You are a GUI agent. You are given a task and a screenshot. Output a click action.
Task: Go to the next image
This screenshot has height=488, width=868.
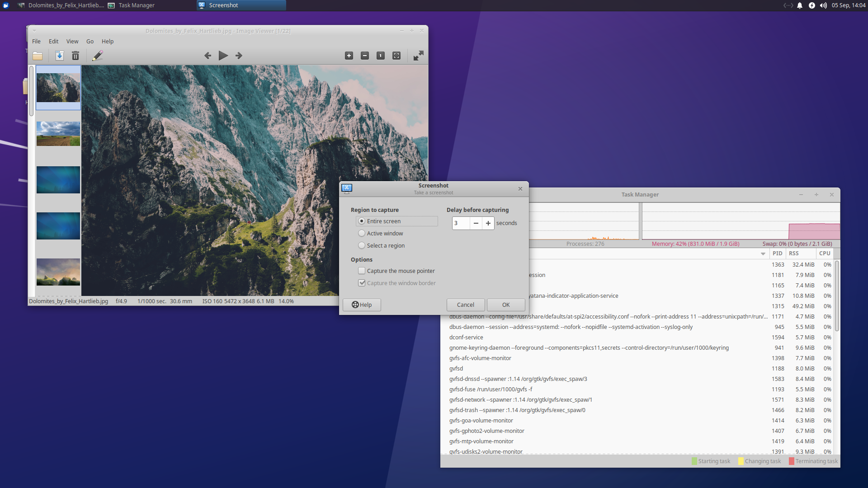(238, 56)
